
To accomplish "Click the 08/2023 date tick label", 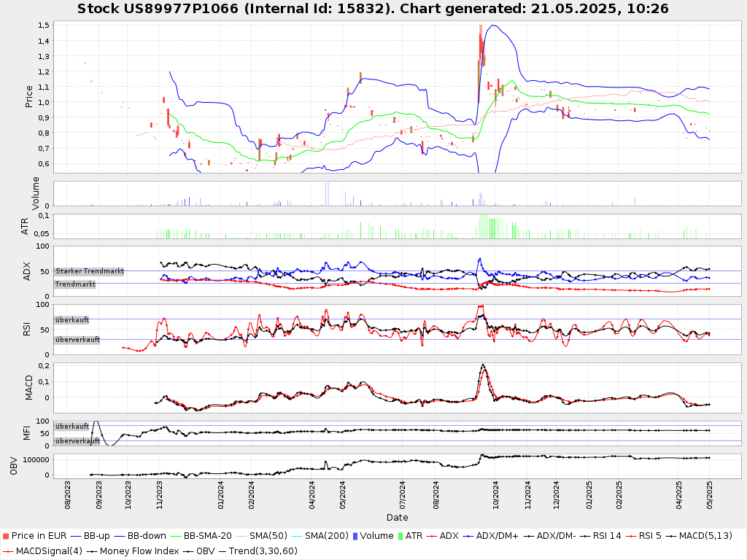I will (x=67, y=495).
